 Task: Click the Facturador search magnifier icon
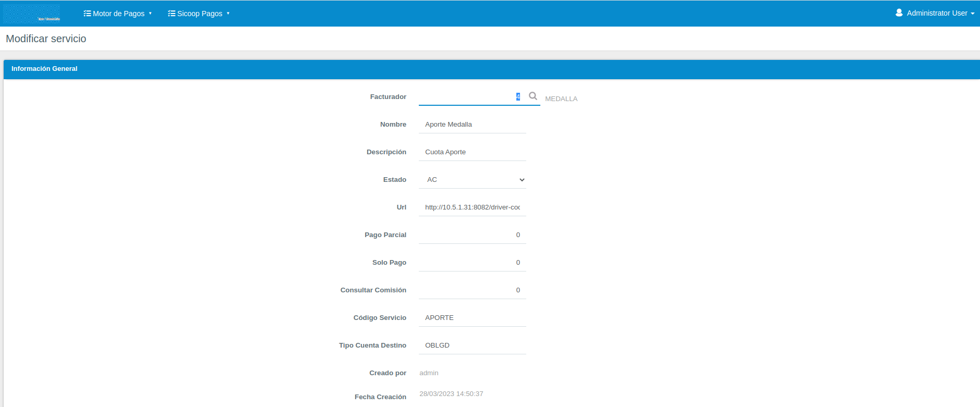pyautogui.click(x=533, y=96)
